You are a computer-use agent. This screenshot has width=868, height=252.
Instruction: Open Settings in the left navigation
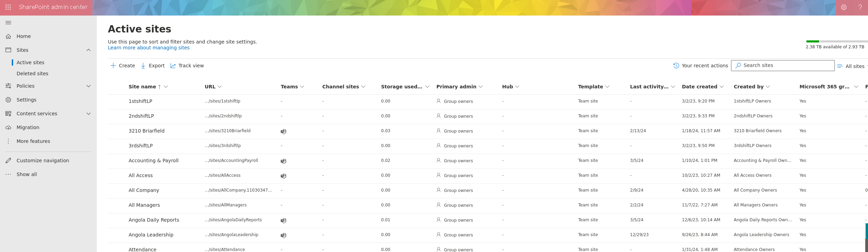[x=26, y=100]
